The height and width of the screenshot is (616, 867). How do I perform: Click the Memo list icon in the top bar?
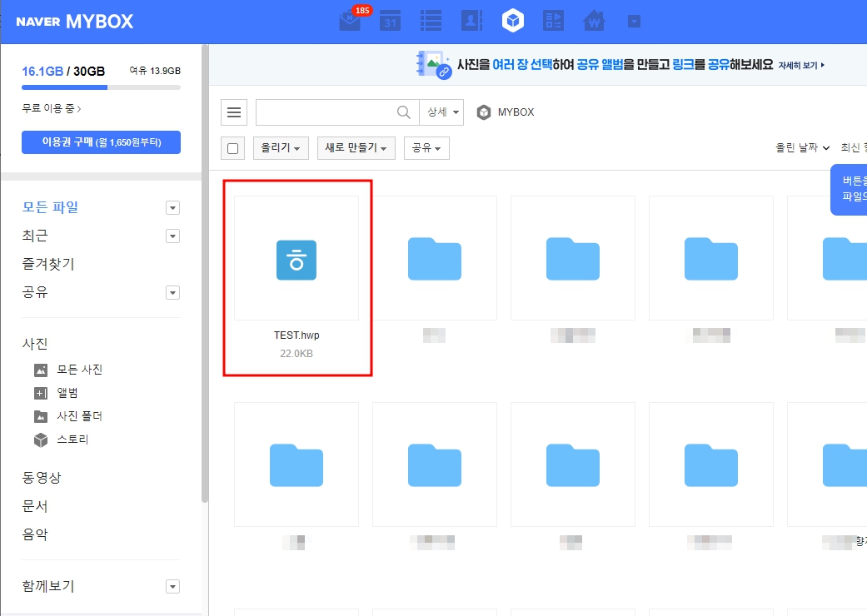[x=431, y=21]
